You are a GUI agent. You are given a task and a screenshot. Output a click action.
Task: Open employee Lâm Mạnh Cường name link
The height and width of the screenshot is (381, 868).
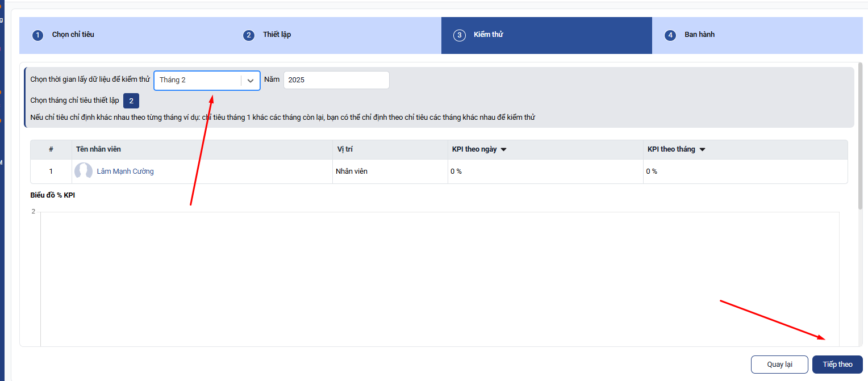(x=125, y=171)
